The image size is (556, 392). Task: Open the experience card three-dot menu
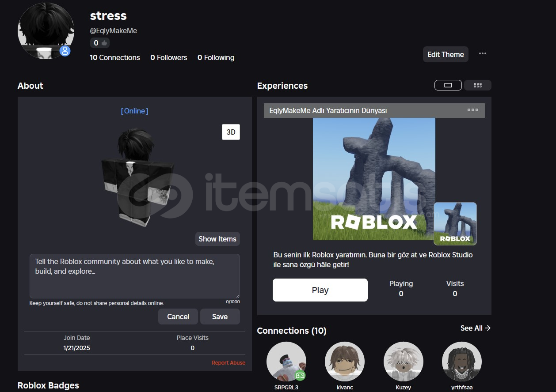(472, 110)
